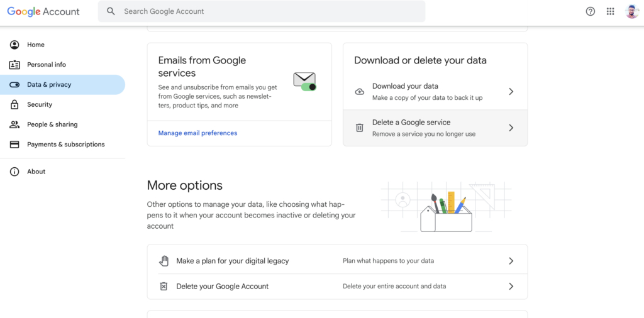Open Delete a Google service
This screenshot has width=644, height=318.
pos(435,128)
